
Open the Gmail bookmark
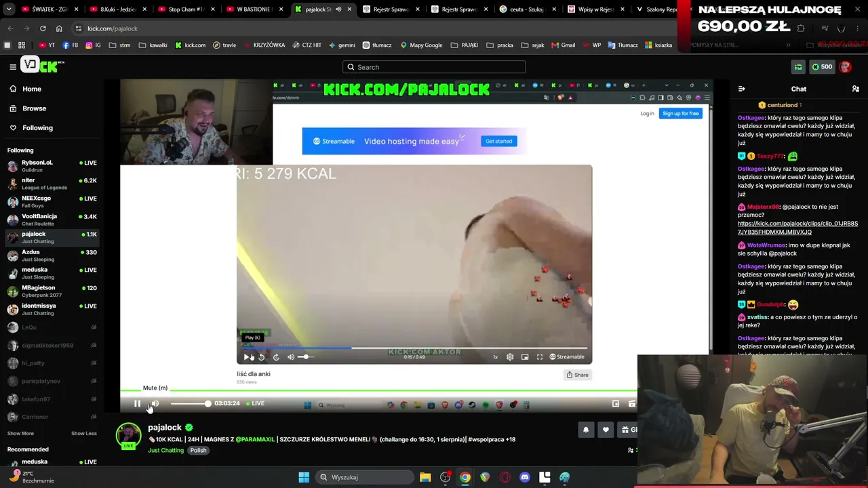click(x=564, y=45)
